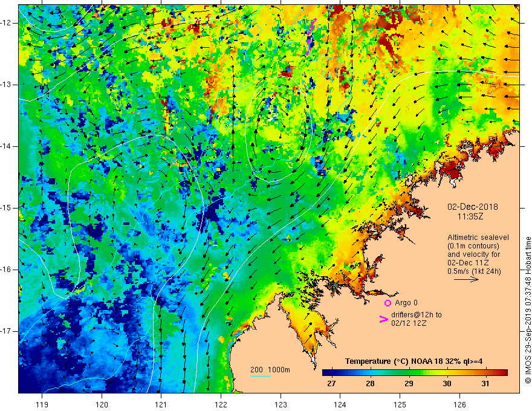
Task: Click the latitude axis label -12
Action: (7, 23)
